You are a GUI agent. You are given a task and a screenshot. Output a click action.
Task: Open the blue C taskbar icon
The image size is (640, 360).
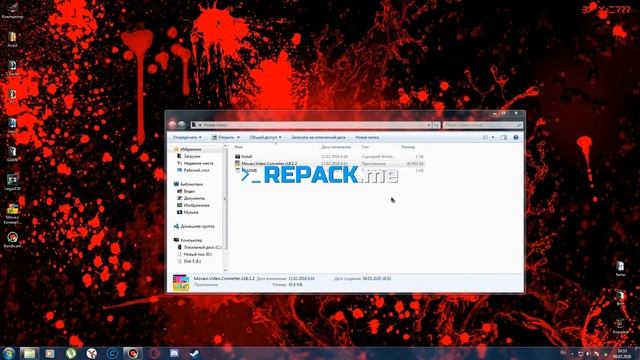[x=112, y=353]
